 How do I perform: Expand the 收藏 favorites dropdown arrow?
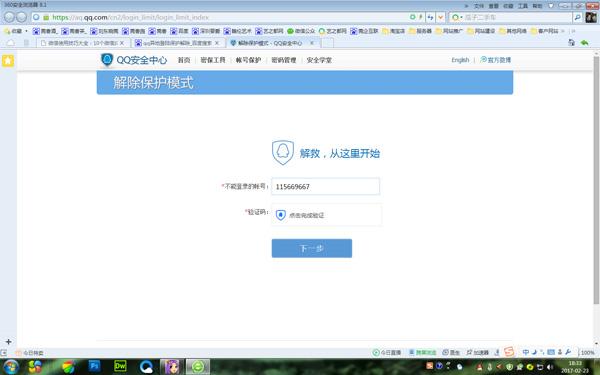tap(26, 31)
